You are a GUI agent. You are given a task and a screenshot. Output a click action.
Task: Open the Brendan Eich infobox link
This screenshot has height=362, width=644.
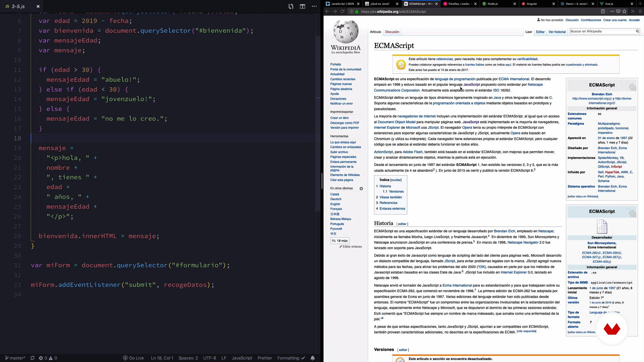pos(602,94)
